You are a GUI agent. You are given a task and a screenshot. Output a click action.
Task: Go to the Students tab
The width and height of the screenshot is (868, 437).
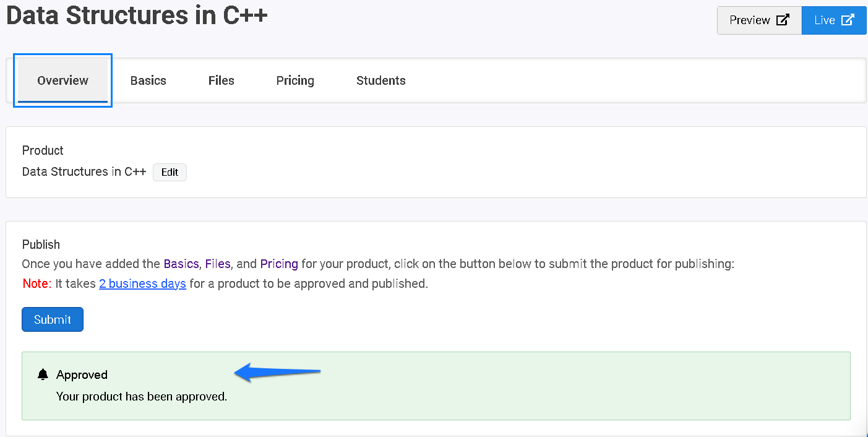click(x=381, y=80)
